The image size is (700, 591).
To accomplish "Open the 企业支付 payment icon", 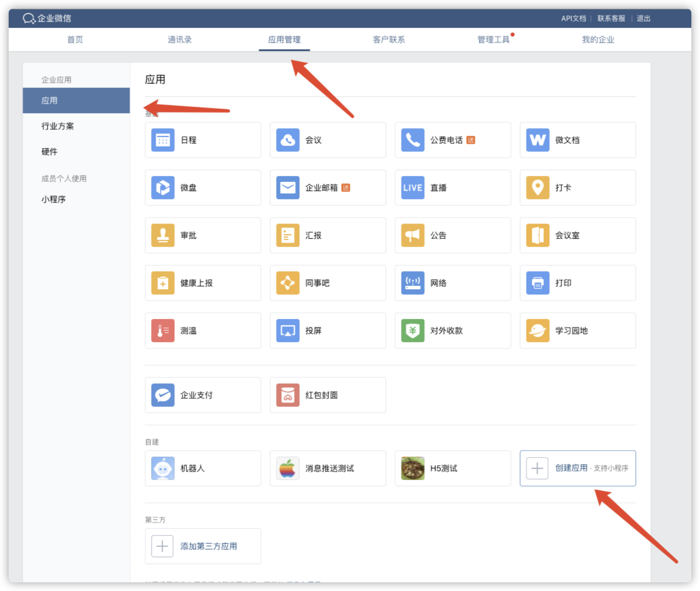I will click(x=162, y=395).
